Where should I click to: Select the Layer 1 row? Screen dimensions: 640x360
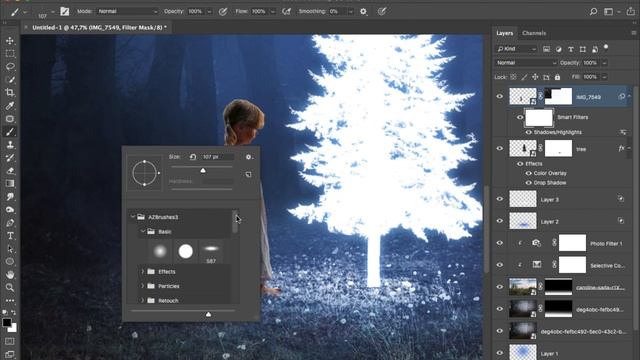pos(563,353)
